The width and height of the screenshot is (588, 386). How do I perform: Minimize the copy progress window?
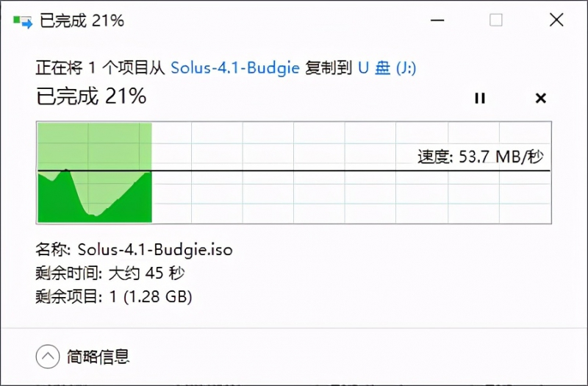tap(437, 21)
